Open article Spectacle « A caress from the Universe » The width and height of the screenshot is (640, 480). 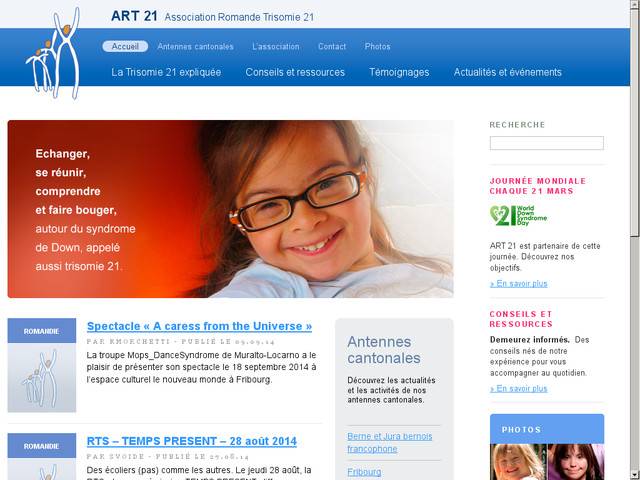pyautogui.click(x=199, y=327)
